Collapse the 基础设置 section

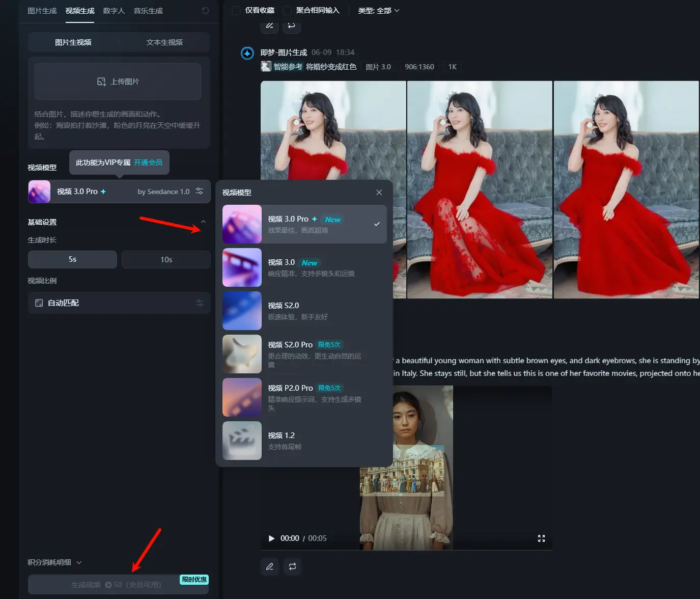204,222
